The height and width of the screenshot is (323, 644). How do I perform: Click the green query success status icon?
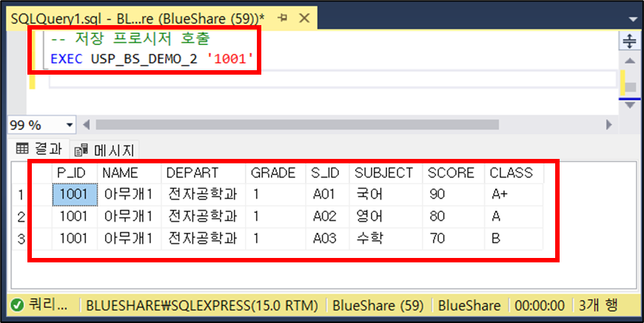(17, 306)
